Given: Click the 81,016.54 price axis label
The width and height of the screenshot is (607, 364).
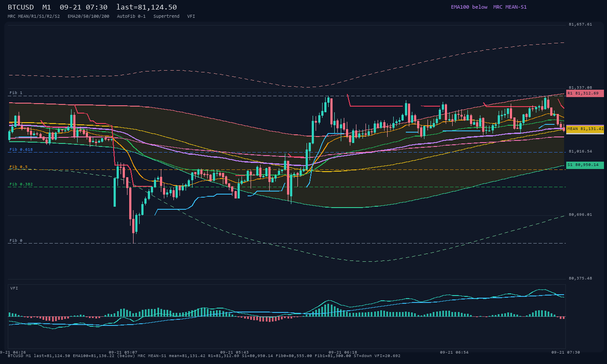Looking at the screenshot, I should tap(580, 151).
